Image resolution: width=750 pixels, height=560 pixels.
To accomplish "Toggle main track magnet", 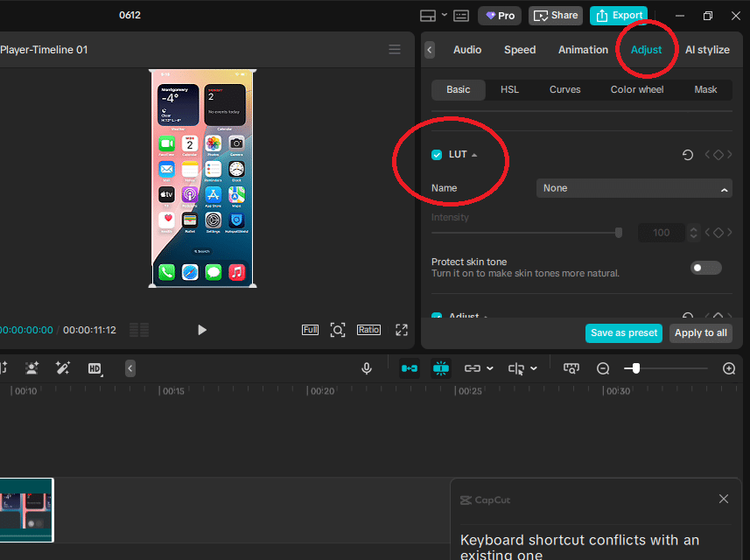I will [x=410, y=368].
